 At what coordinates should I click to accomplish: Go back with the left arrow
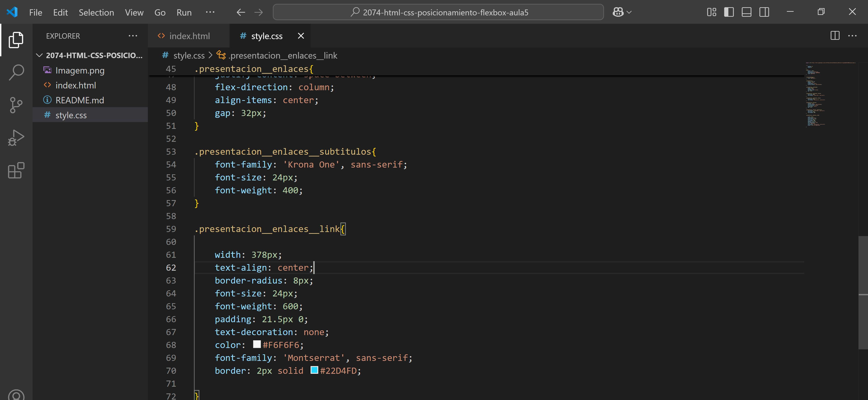click(241, 12)
